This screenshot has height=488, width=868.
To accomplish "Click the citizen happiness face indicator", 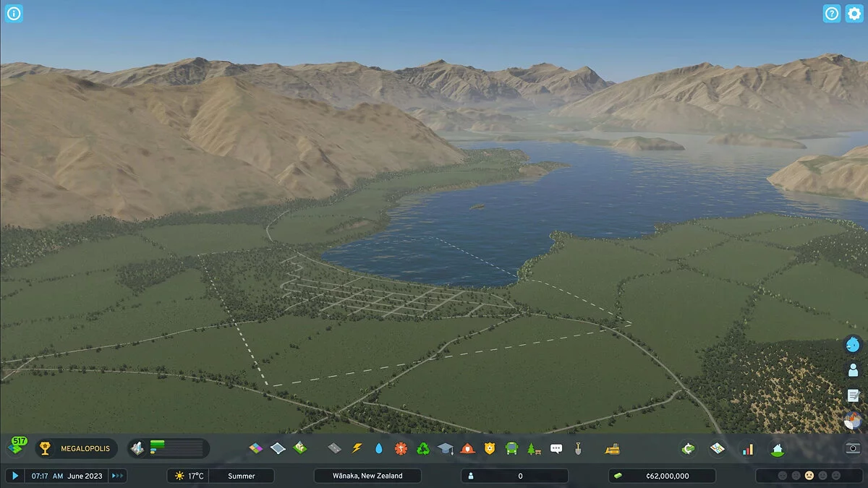I will (x=809, y=476).
